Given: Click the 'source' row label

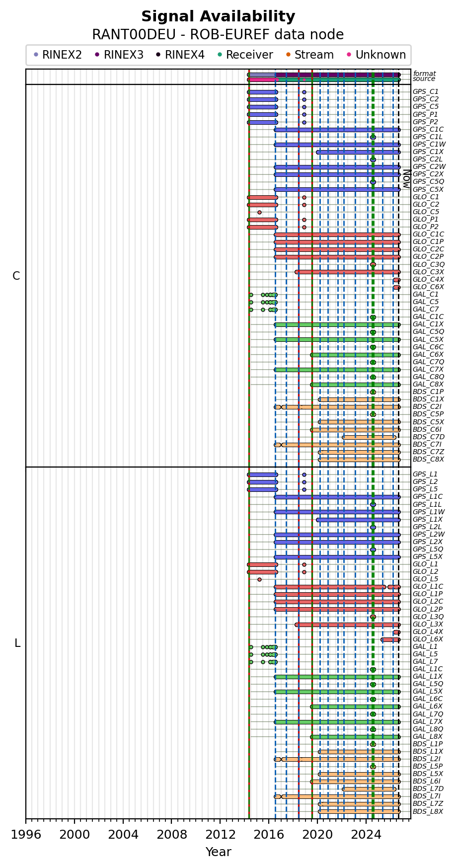Looking at the screenshot, I should point(424,79).
